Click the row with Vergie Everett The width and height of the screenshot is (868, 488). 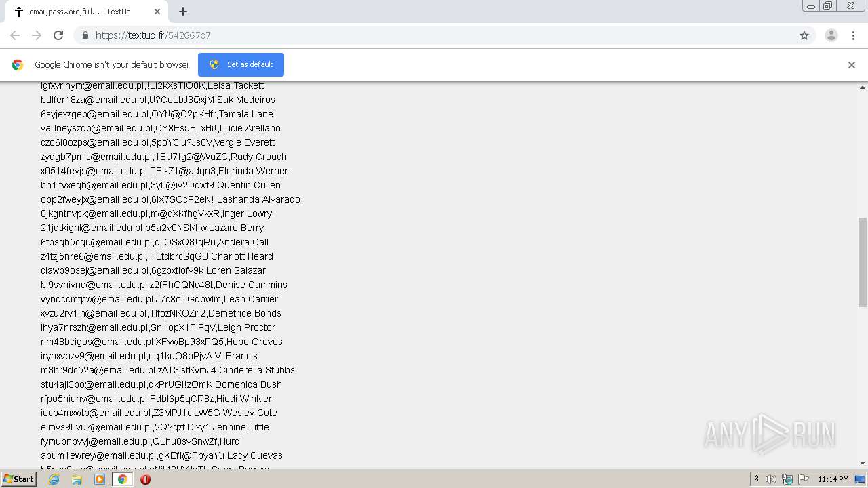coord(157,142)
